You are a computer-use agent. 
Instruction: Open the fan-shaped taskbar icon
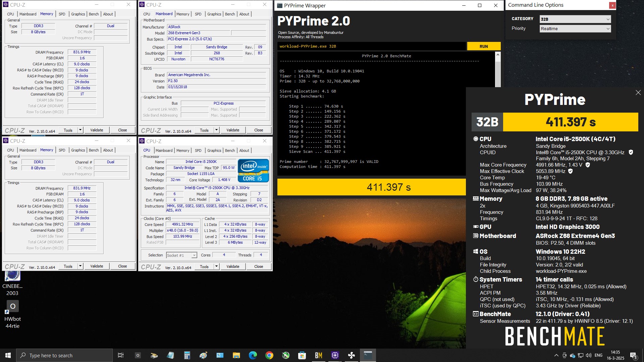351,355
